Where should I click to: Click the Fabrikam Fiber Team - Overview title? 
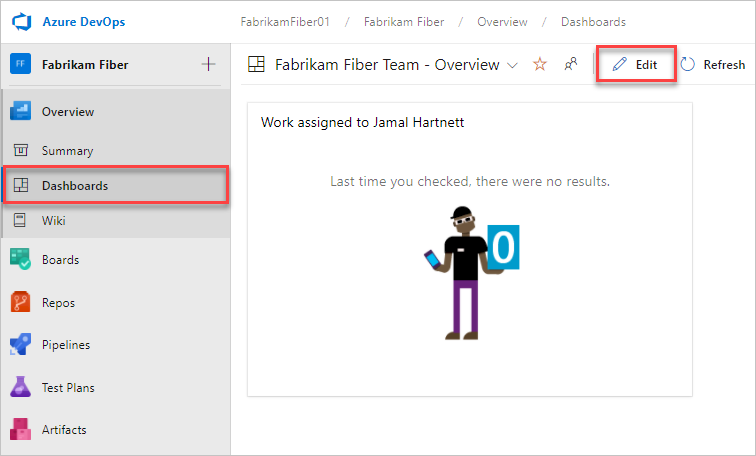387,65
